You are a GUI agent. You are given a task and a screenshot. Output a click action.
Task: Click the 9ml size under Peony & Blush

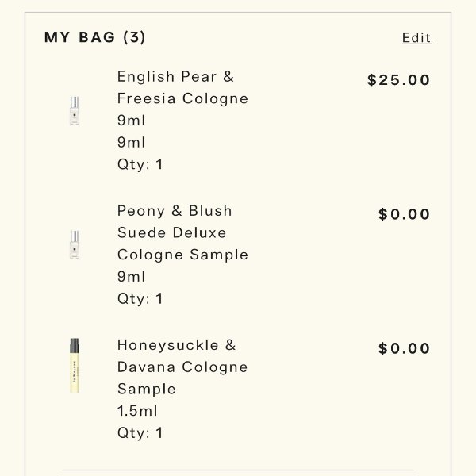point(132,277)
